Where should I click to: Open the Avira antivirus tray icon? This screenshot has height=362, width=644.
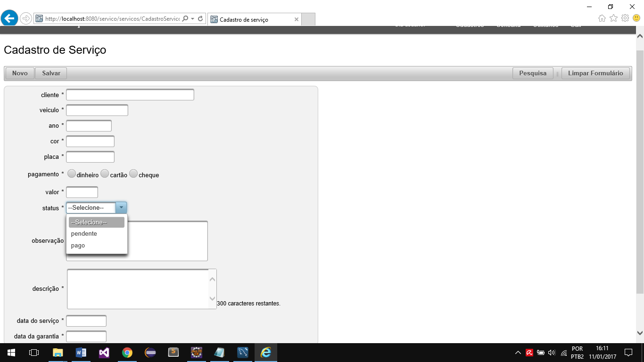pos(529,353)
